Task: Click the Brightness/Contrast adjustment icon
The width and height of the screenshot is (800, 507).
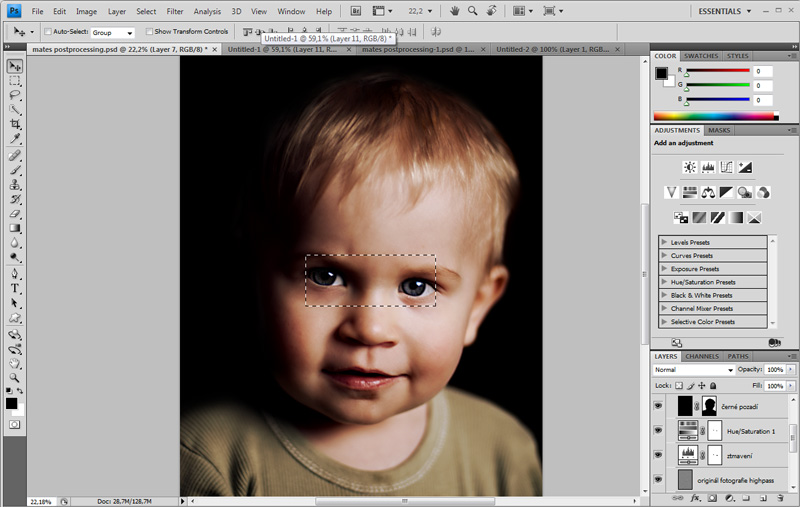Action: [689, 167]
